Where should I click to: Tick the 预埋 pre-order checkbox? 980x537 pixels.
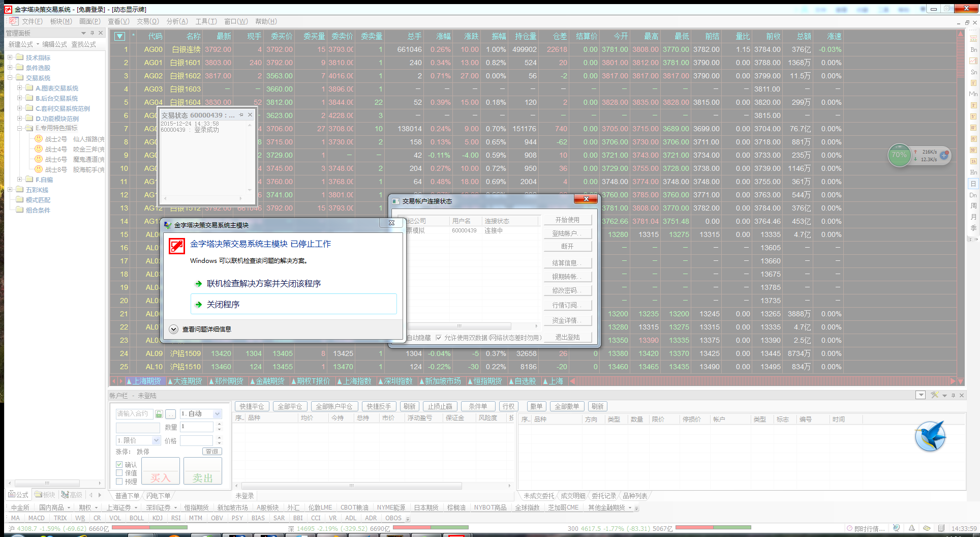pos(119,481)
